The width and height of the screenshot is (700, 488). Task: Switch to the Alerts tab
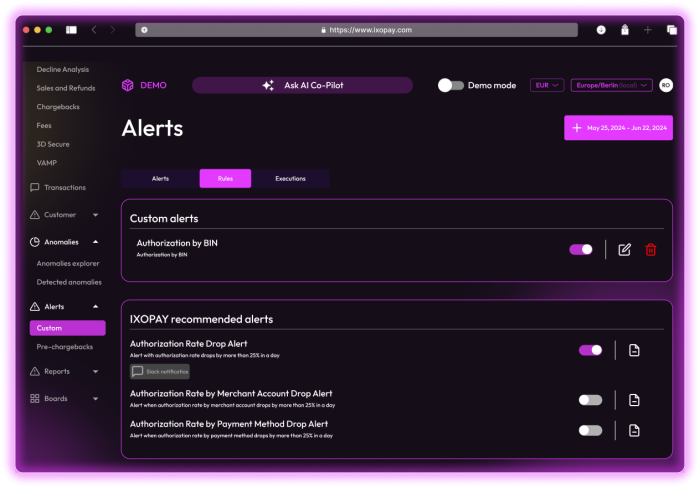pyautogui.click(x=160, y=179)
